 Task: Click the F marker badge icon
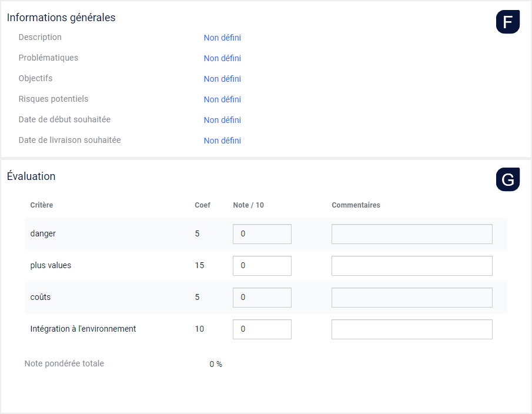click(x=507, y=22)
